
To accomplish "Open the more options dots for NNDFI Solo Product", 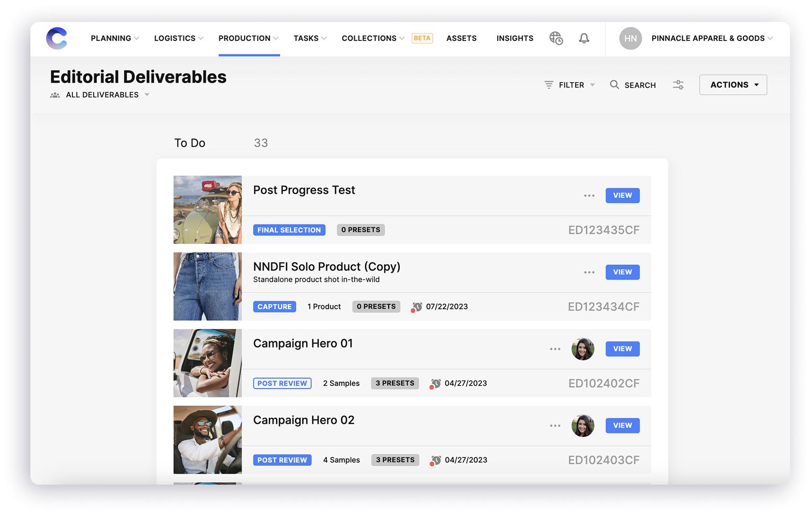I will pyautogui.click(x=589, y=272).
